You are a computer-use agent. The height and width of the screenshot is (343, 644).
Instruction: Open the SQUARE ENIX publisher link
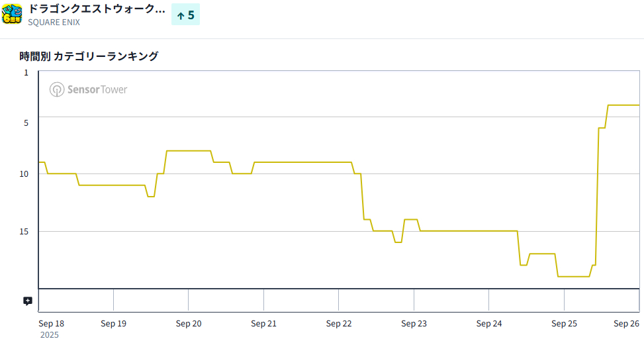54,22
